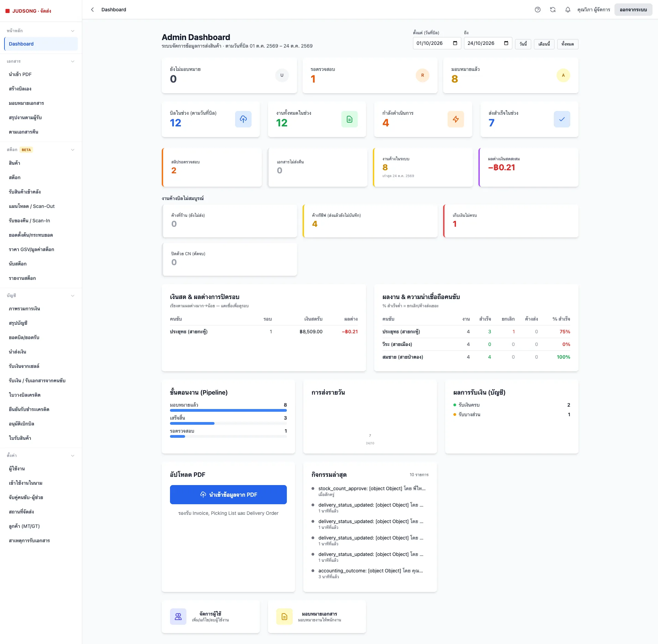Click the orange lightning bolt icon
The height and width of the screenshot is (644, 658).
pyautogui.click(x=456, y=119)
